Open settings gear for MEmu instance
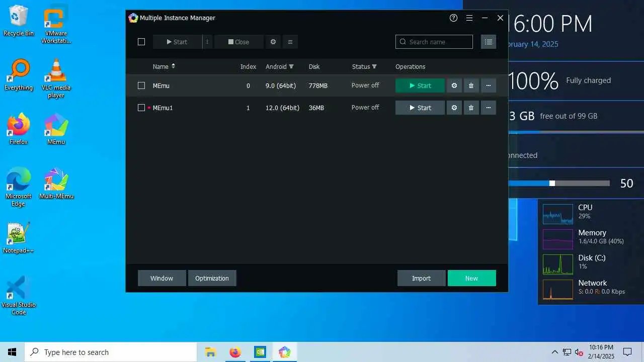The height and width of the screenshot is (362, 644). point(454,85)
